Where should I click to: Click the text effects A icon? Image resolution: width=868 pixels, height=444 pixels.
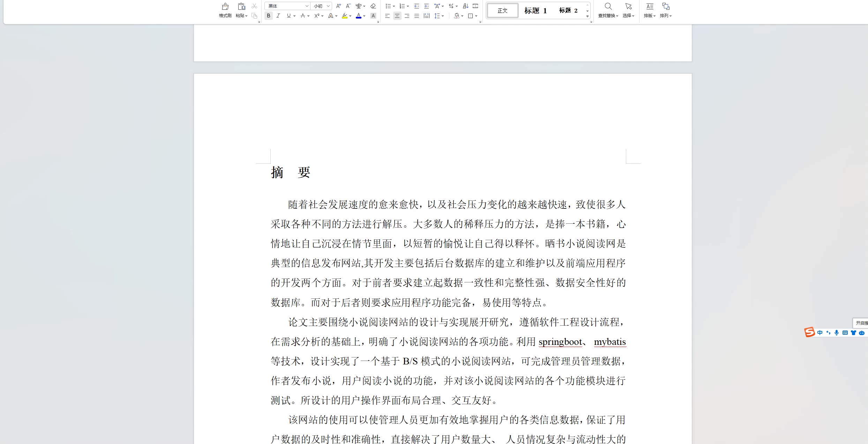[x=331, y=16]
